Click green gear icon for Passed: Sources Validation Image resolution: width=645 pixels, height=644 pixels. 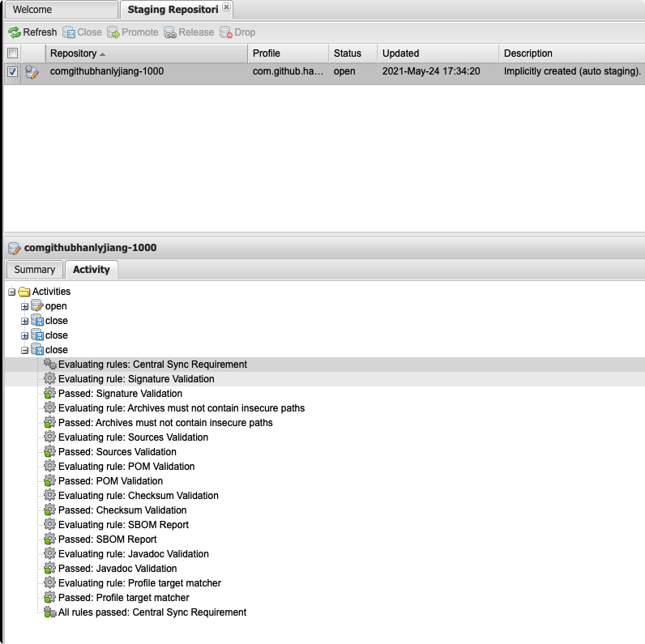click(x=49, y=451)
